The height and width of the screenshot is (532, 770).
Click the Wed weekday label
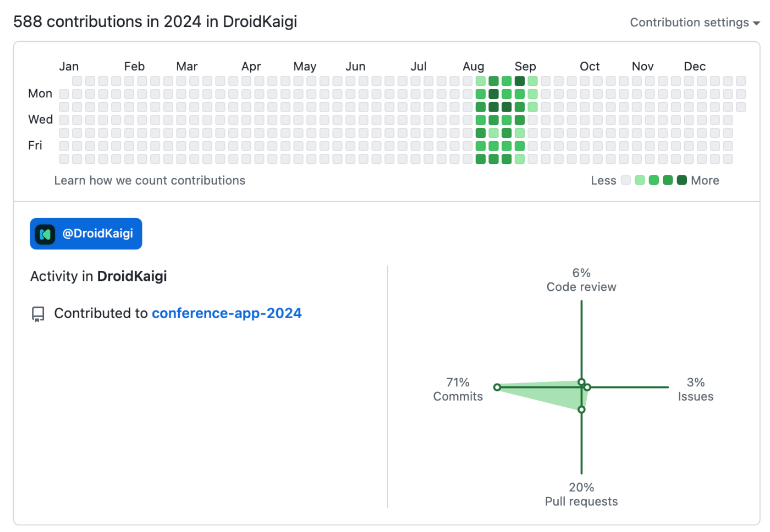point(41,119)
